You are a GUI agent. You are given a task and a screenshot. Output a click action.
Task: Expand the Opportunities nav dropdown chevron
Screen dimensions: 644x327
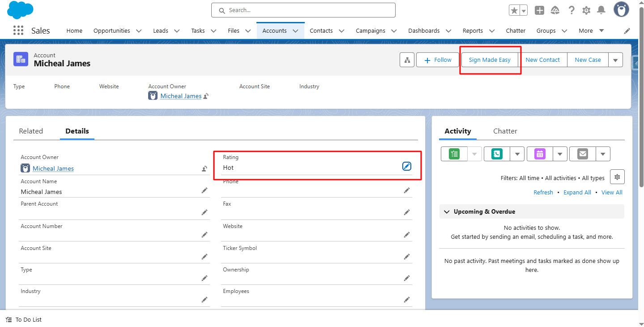click(139, 31)
